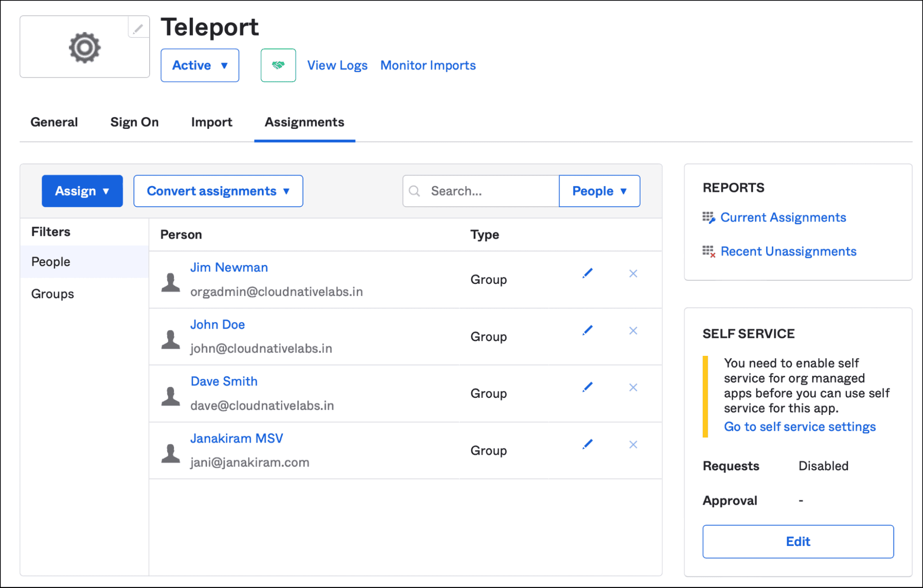Viewport: 923px width, 588px height.
Task: Click the edit logo pencil icon
Action: pyautogui.click(x=138, y=29)
